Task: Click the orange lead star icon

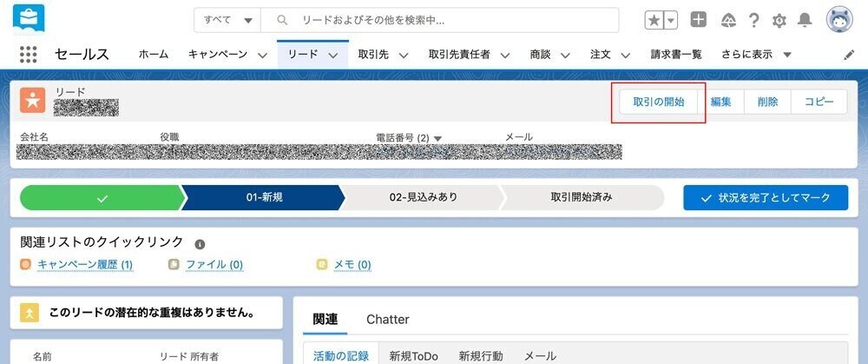Action: pos(33,100)
